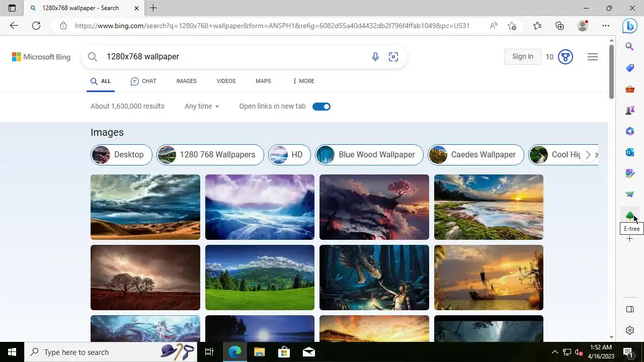The image size is (644, 362).
Task: Go back with the browser back arrow
Action: 14,26
